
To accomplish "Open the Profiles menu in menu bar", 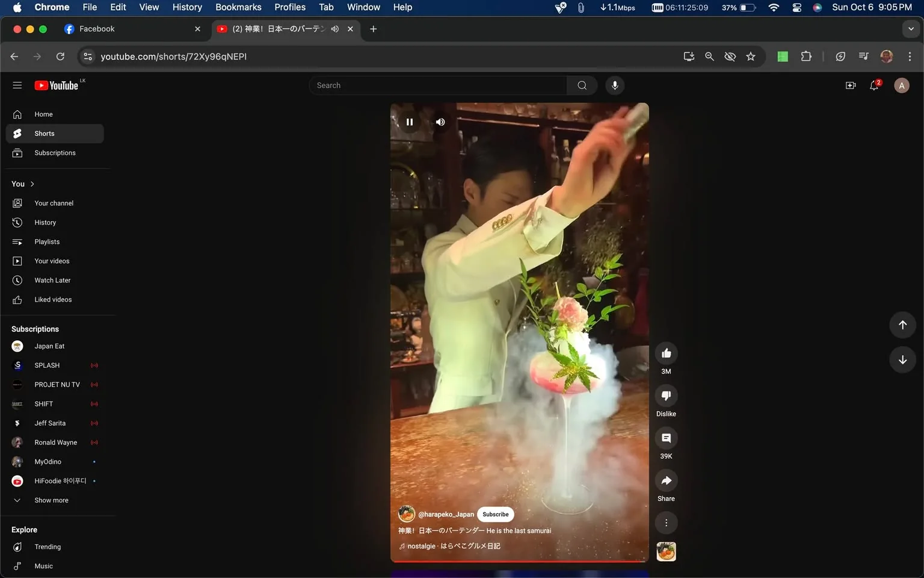I will pyautogui.click(x=290, y=7).
